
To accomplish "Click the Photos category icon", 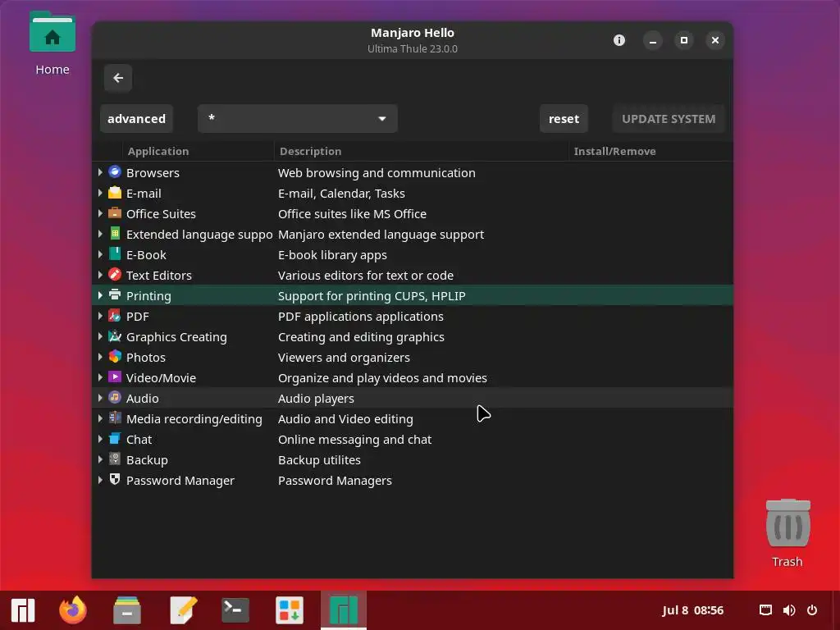I will click(x=115, y=356).
